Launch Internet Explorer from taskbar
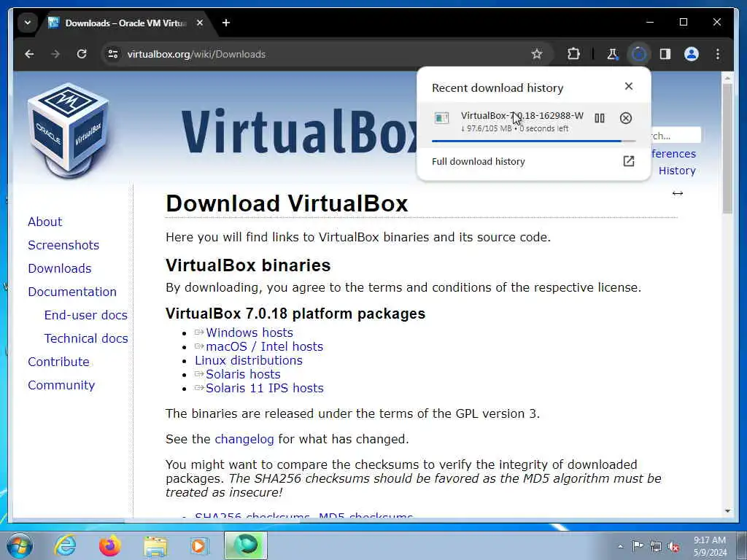Viewport: 747px width, 560px height. [65, 545]
